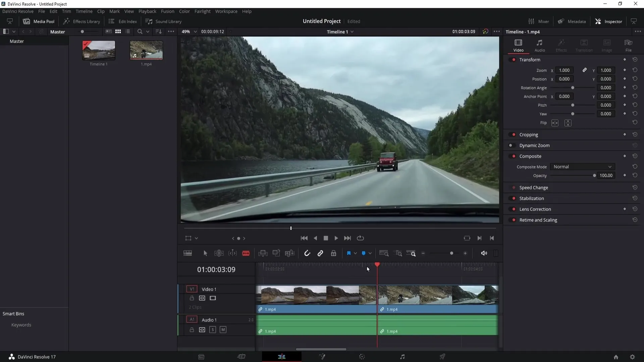644x362 pixels.
Task: Select the Audio tab in Inspector
Action: 540,45
